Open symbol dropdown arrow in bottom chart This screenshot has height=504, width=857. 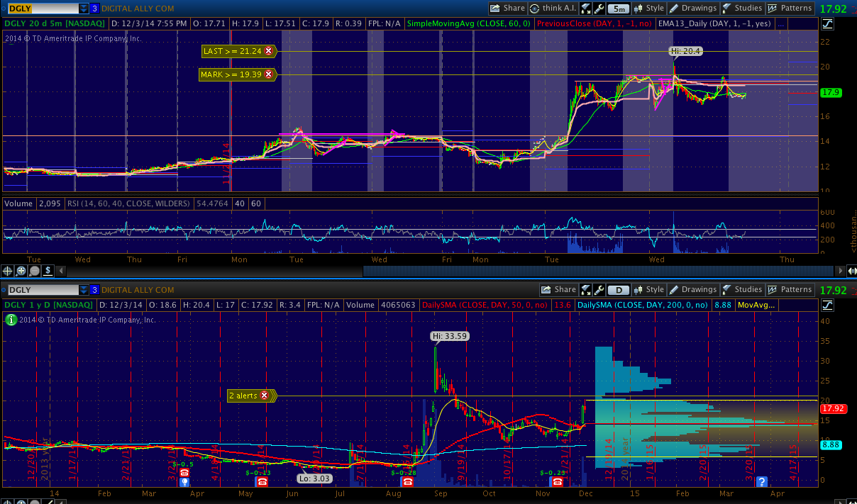84,289
